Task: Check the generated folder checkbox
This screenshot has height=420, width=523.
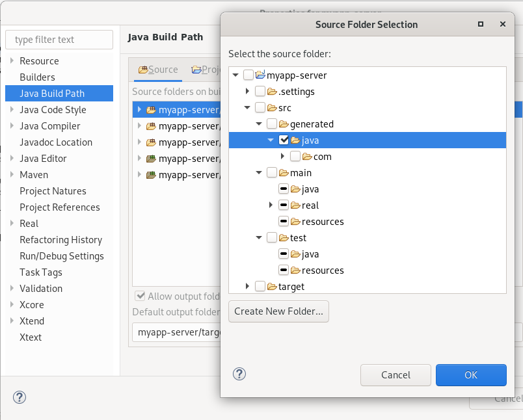Action: 272,124
